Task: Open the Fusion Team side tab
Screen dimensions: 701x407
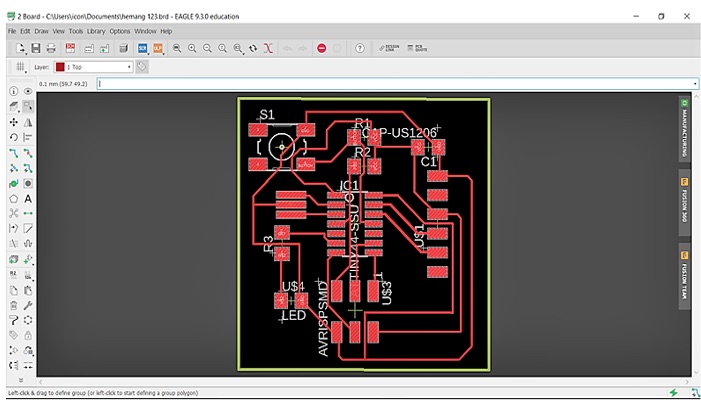Action: coord(684,276)
